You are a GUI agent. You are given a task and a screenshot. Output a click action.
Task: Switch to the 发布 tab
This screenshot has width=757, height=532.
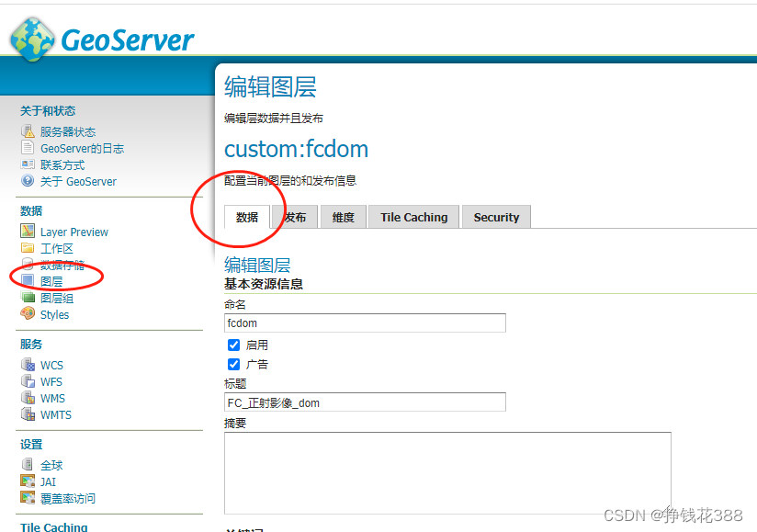pyautogui.click(x=295, y=217)
